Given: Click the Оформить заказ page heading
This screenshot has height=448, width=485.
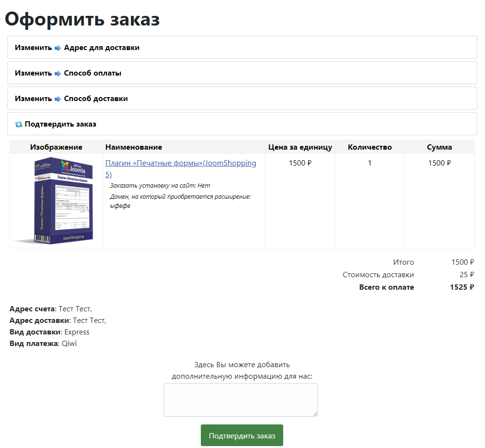Looking at the screenshot, I should (82, 19).
